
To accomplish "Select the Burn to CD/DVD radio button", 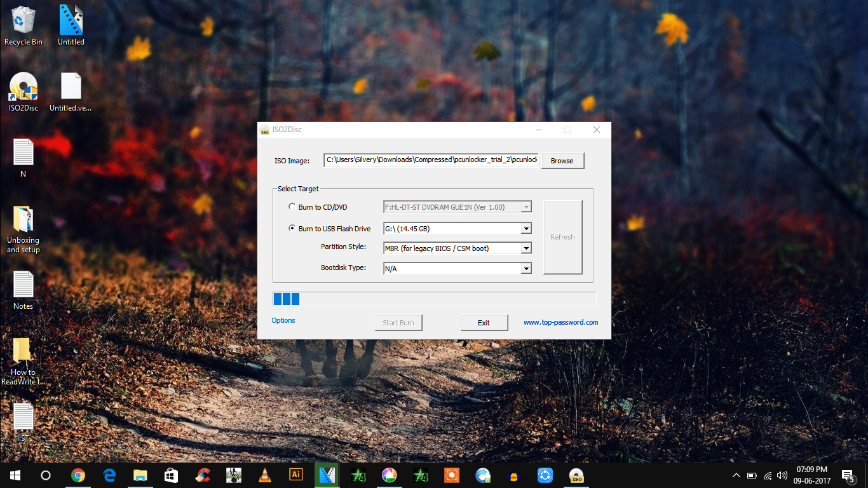I will [292, 207].
